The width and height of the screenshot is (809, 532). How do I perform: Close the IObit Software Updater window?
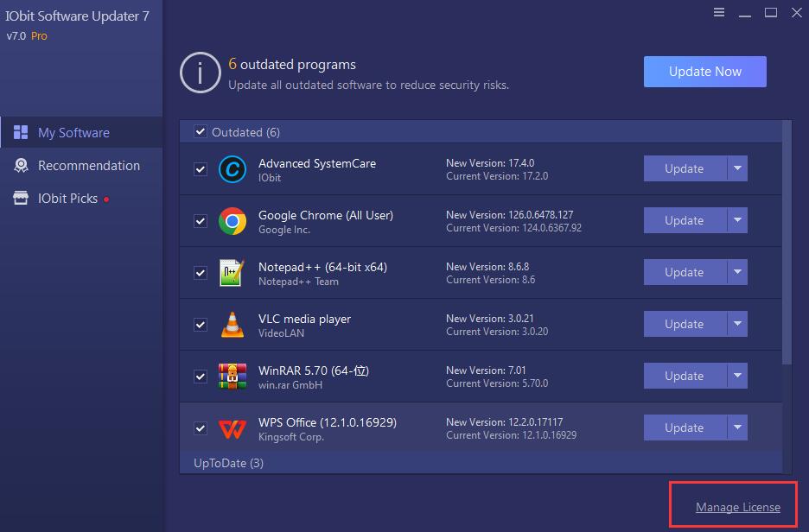797,12
